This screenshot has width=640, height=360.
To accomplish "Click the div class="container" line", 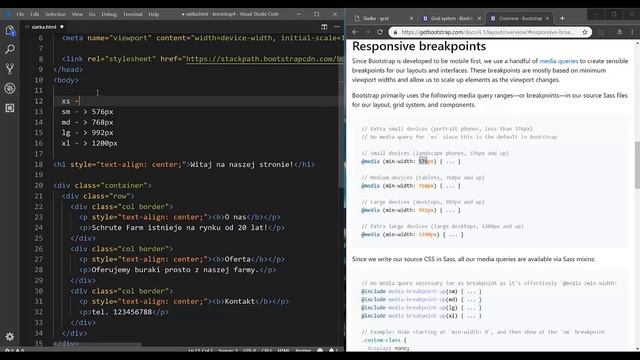I will (x=102, y=185).
